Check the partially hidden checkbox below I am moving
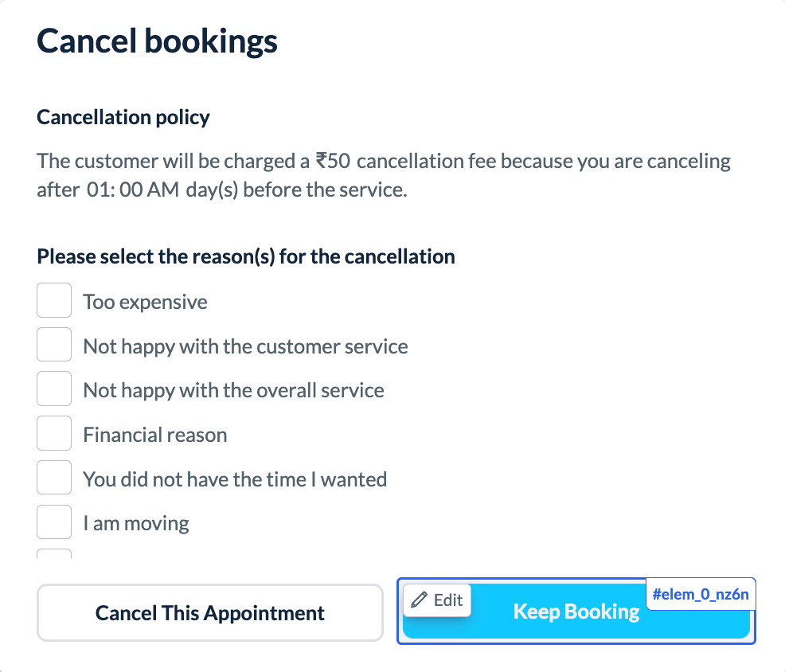 (54, 553)
